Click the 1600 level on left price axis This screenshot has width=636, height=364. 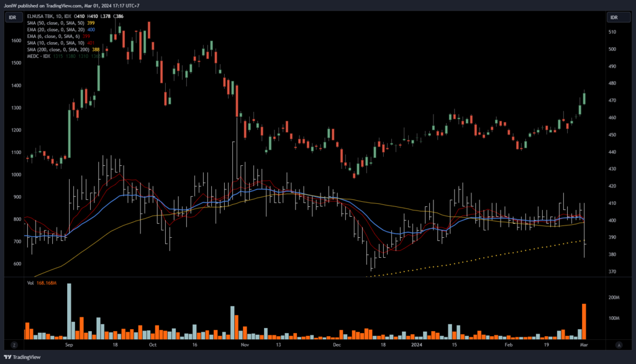[x=13, y=40]
